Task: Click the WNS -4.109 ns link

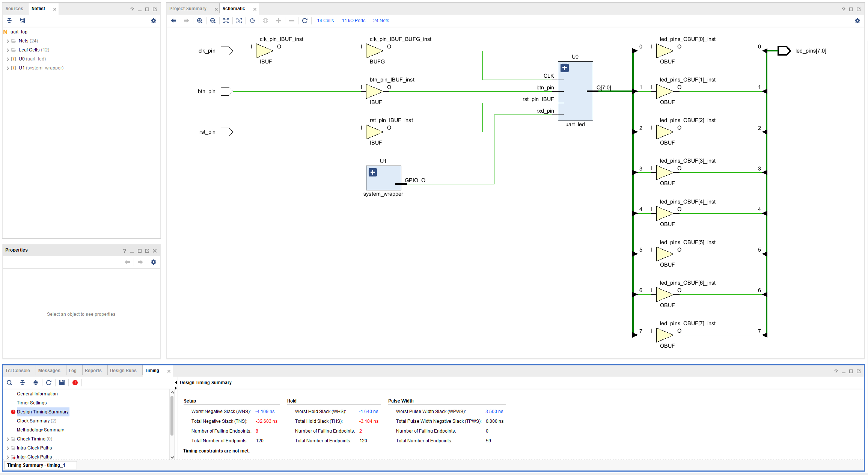Action: point(265,412)
